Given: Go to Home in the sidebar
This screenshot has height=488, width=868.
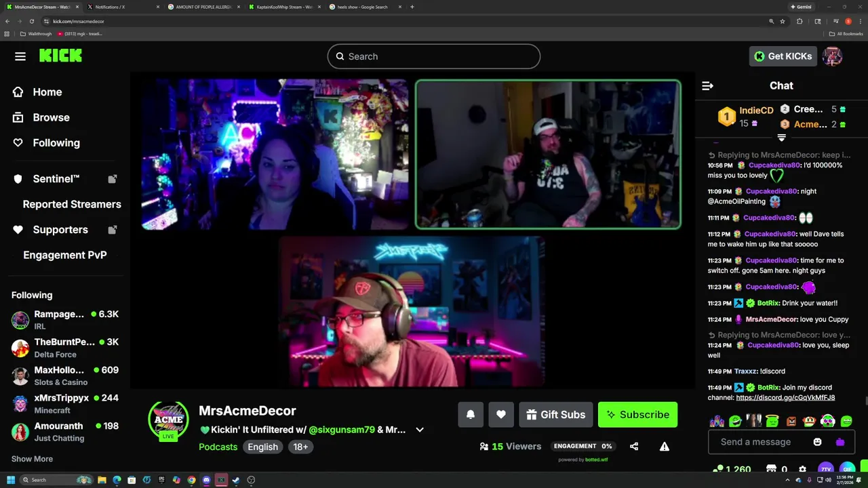Looking at the screenshot, I should coord(37,92).
